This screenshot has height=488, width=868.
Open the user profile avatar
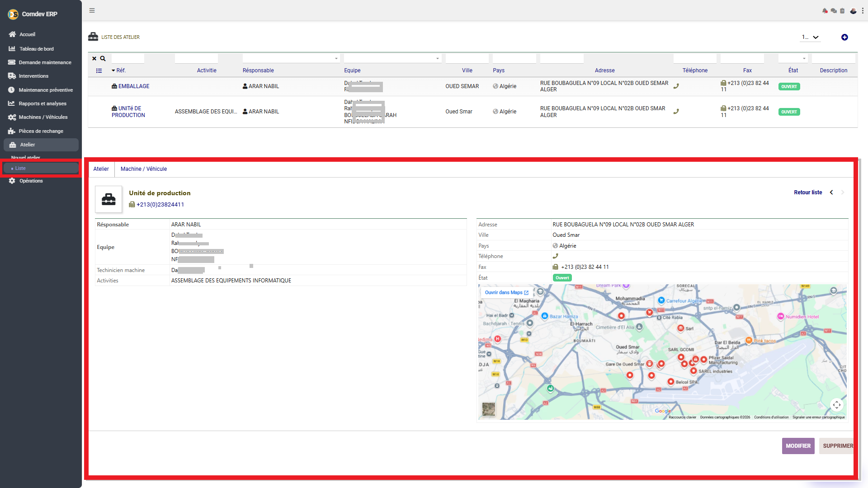[x=853, y=11]
